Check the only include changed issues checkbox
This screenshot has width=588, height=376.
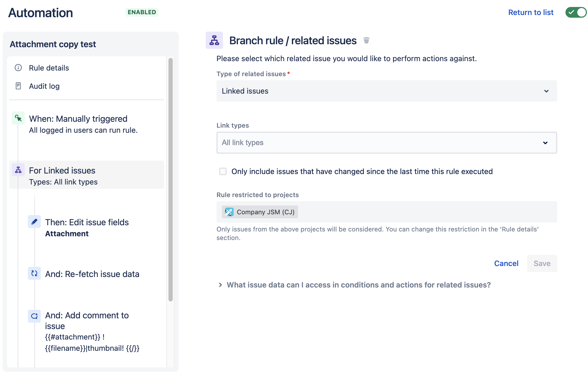click(x=223, y=171)
